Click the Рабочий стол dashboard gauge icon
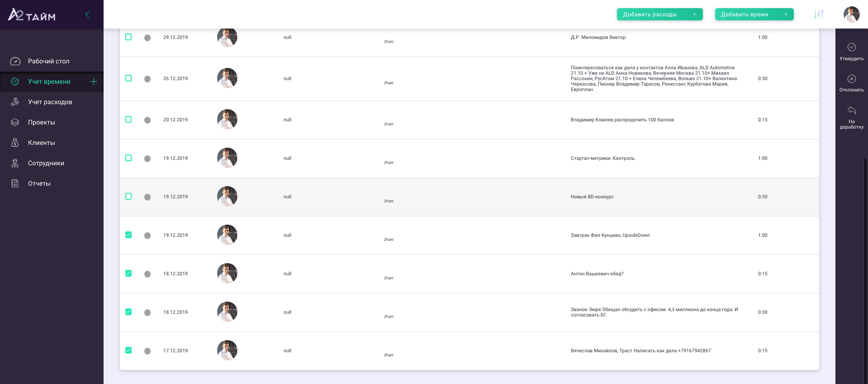 pyautogui.click(x=15, y=61)
